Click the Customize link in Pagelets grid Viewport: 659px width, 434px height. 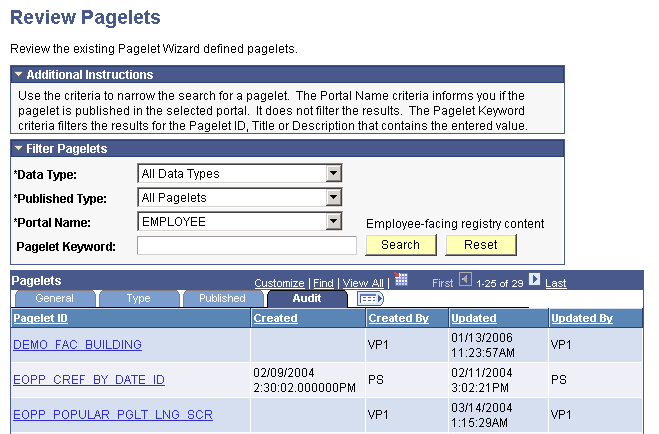[x=279, y=283]
